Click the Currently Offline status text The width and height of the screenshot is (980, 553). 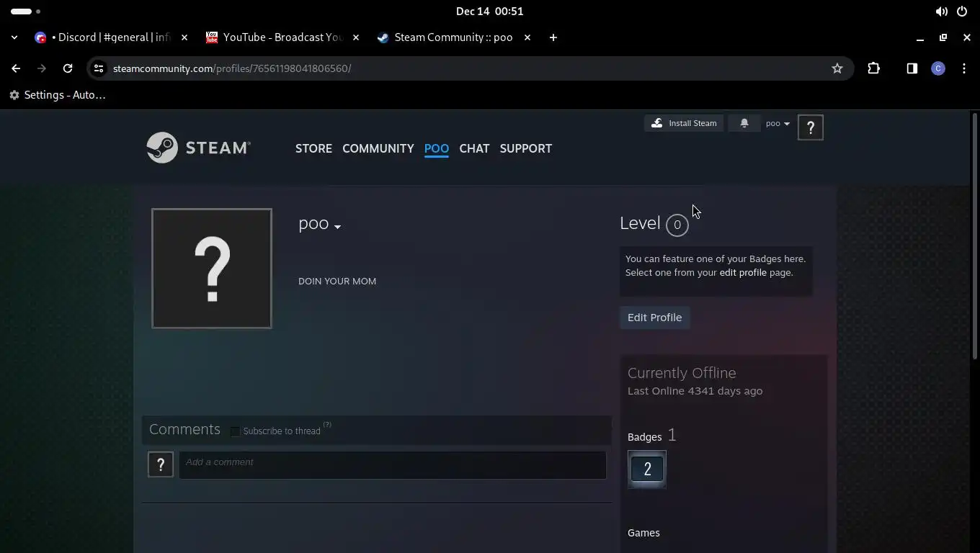[682, 373]
